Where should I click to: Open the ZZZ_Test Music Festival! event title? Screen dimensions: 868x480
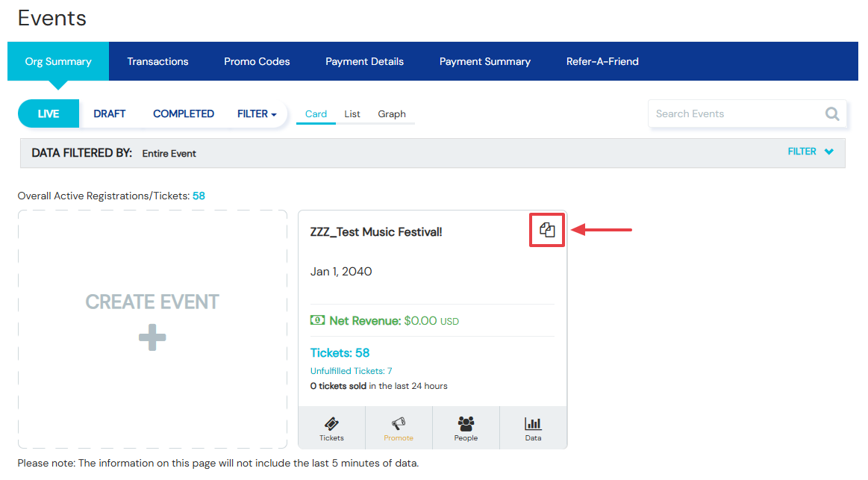click(376, 232)
